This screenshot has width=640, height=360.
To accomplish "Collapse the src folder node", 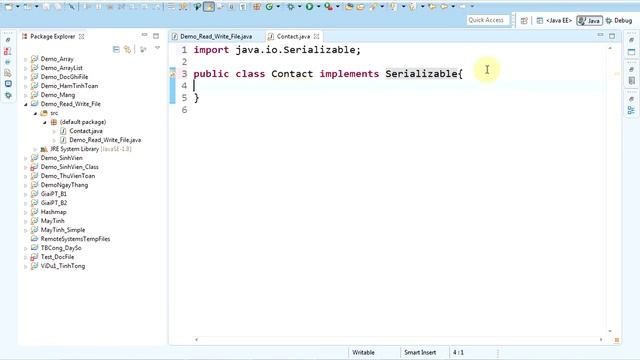I will tap(35, 113).
